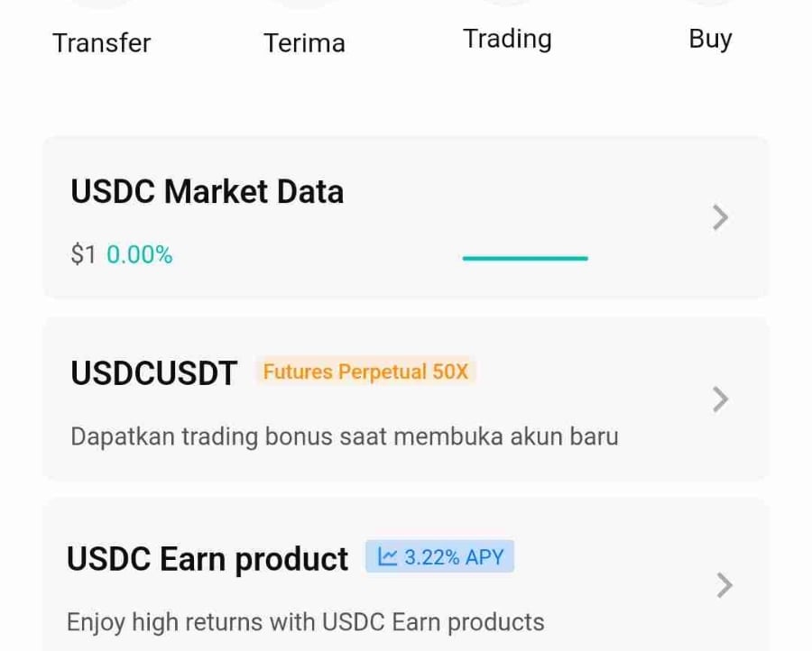This screenshot has height=651, width=812.
Task: Tap the 3.22% APY text
Action: coord(454,557)
